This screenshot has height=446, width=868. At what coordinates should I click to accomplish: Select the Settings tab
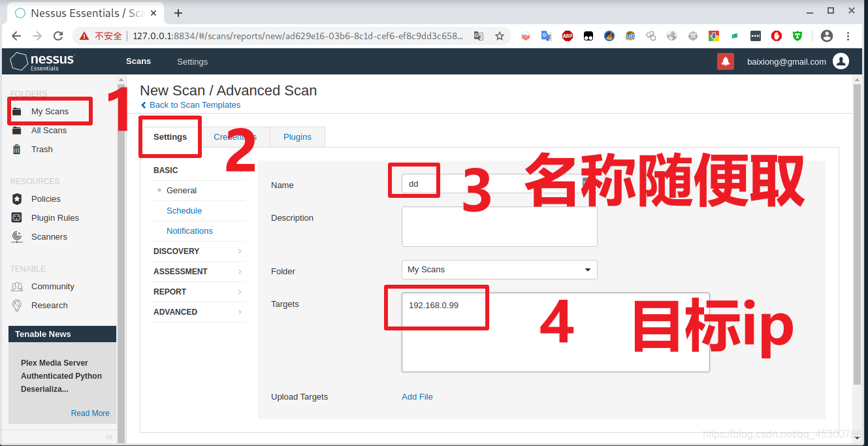pyautogui.click(x=170, y=136)
